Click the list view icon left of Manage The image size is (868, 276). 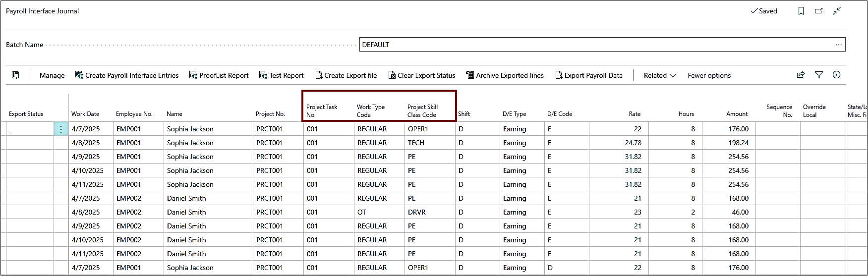click(16, 75)
